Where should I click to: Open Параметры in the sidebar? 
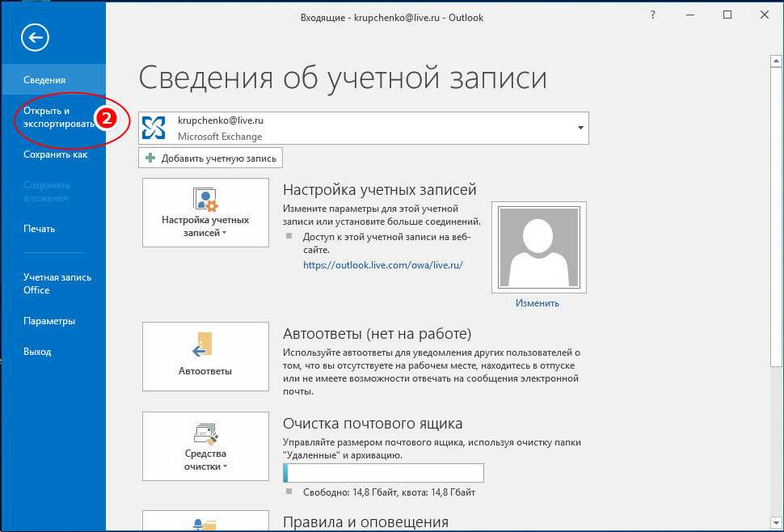[48, 321]
